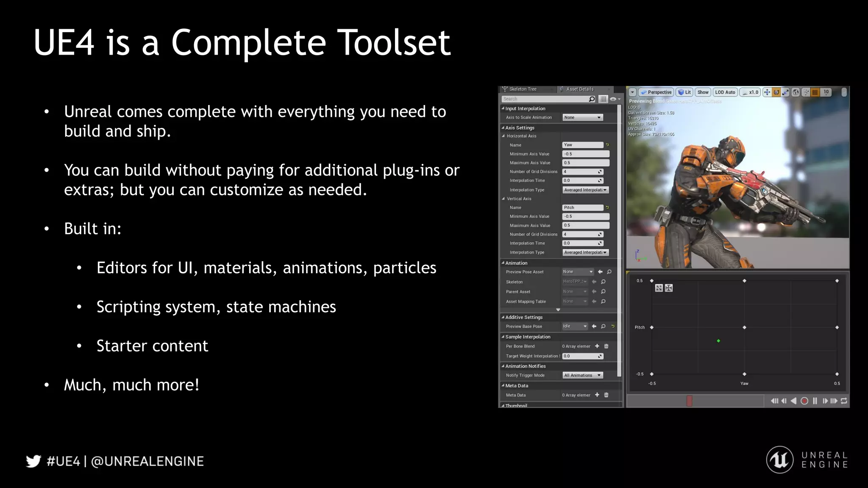This screenshot has width=868, height=488.
Task: Toggle surface snapping icon in viewport toolbar
Action: [x=806, y=92]
